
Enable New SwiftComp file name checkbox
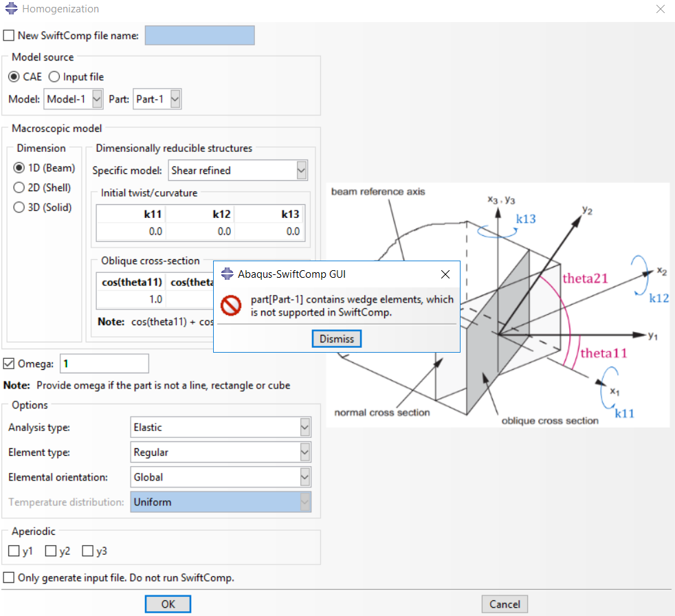coord(9,36)
